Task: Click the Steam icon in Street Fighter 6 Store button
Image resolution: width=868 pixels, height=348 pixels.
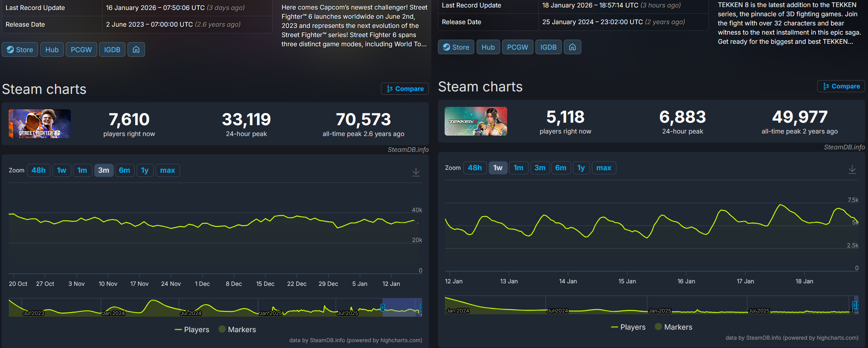Action: tap(10, 50)
